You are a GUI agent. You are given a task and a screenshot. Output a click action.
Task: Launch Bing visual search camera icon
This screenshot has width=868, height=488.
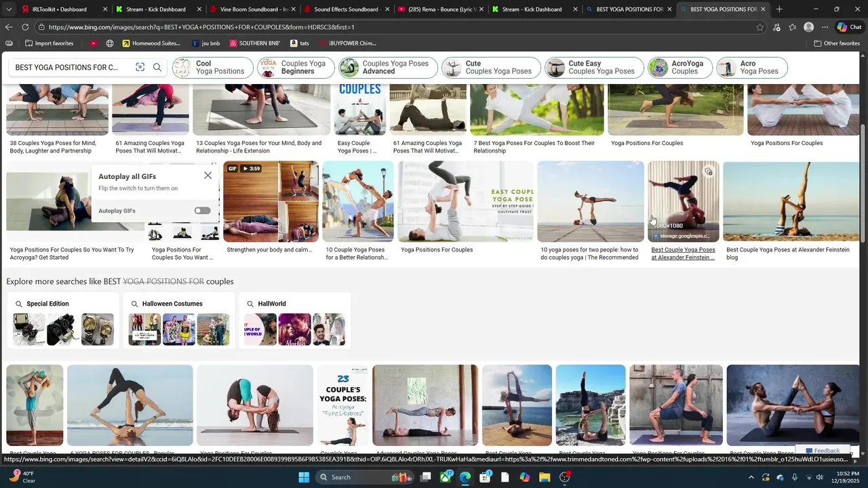coord(140,67)
